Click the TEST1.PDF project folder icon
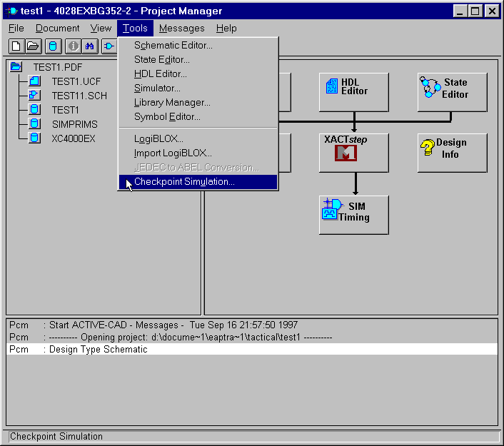The width and height of the screenshot is (504, 446). (16, 67)
